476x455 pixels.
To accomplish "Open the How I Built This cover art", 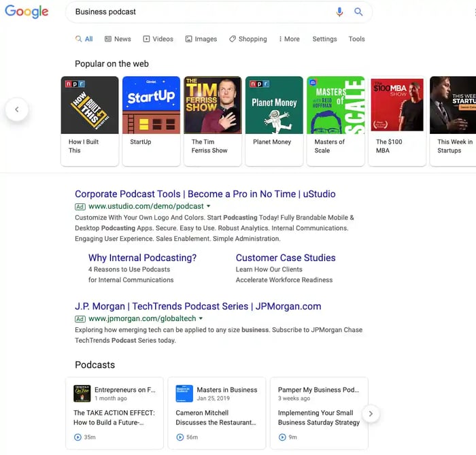I will tap(90, 105).
